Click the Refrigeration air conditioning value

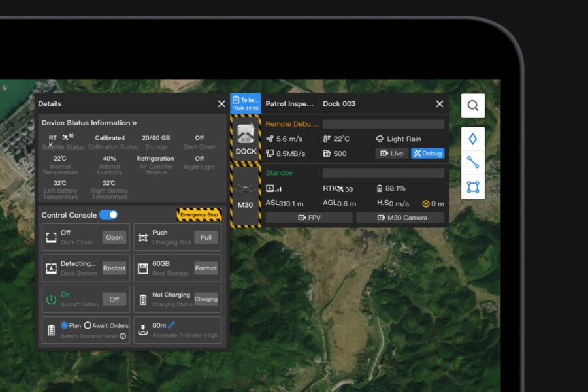click(x=155, y=159)
